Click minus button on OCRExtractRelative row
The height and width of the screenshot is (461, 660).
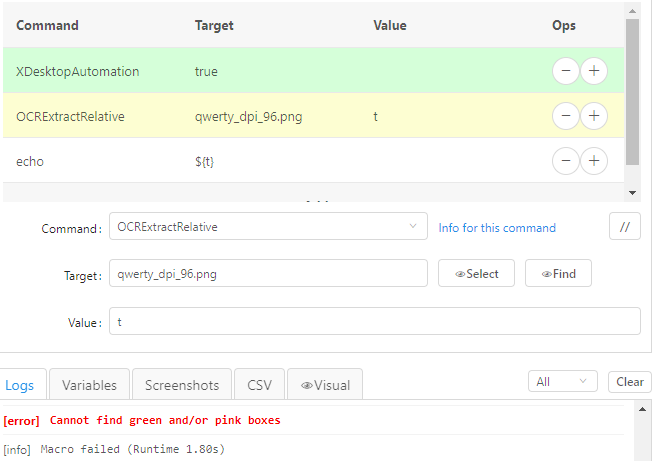point(566,116)
